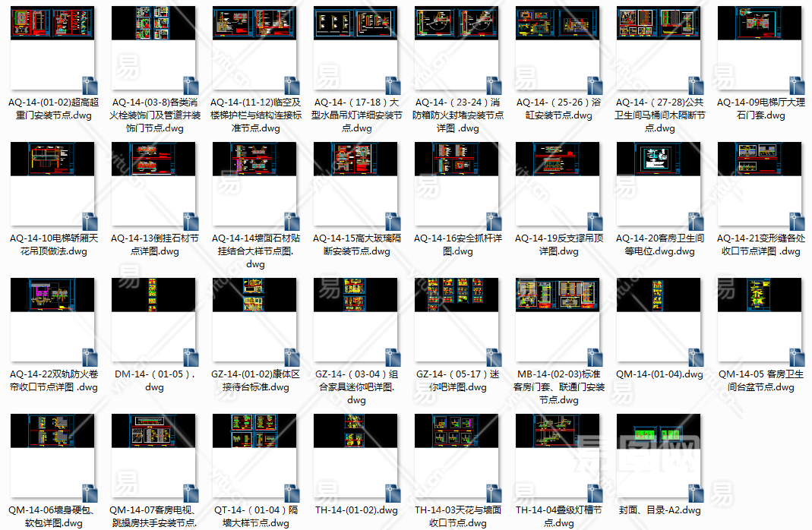Select AQ-14-15高大玻璃隔断安装节点 thumbnail
The height and width of the screenshot is (530, 812).
(355, 185)
